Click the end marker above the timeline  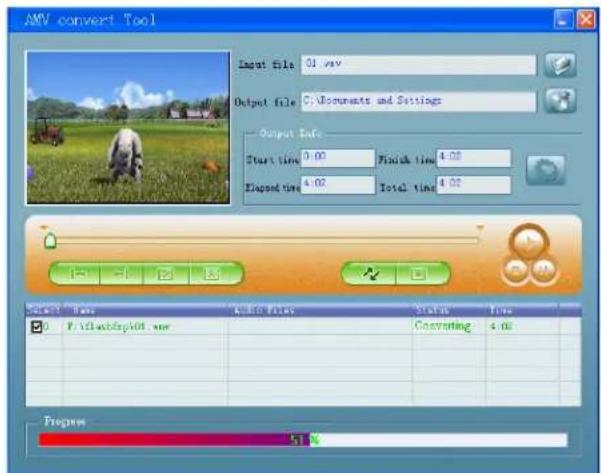tap(480, 228)
